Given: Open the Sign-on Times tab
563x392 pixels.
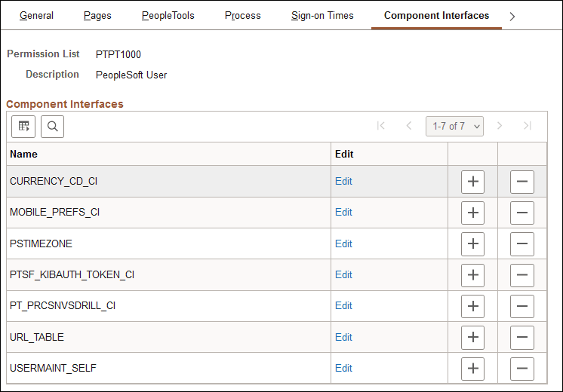Looking at the screenshot, I should 322,16.
